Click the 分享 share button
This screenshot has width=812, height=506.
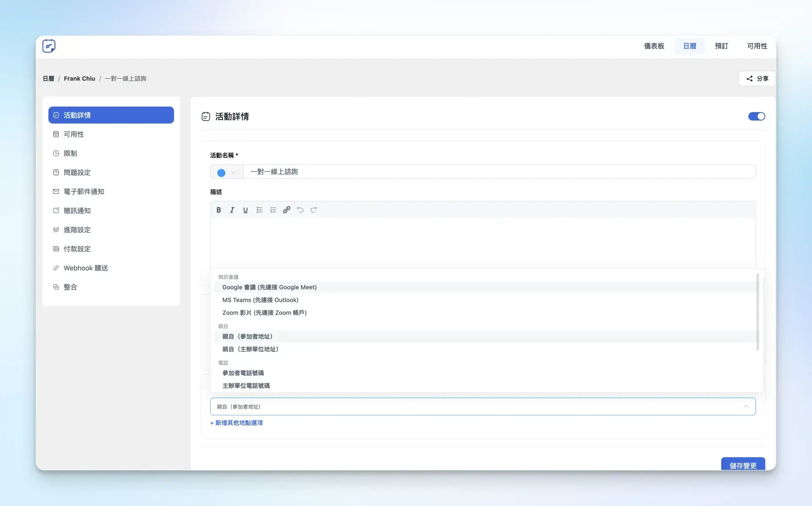tap(757, 79)
